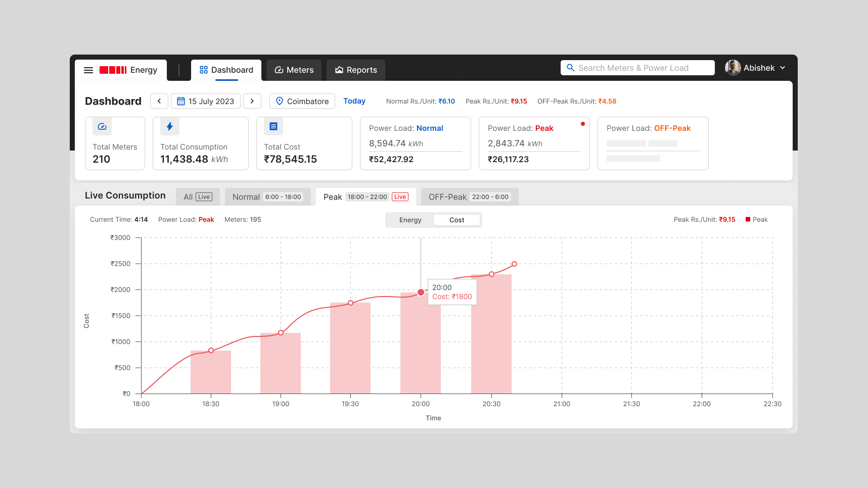Click the red Energy logo

point(113,70)
